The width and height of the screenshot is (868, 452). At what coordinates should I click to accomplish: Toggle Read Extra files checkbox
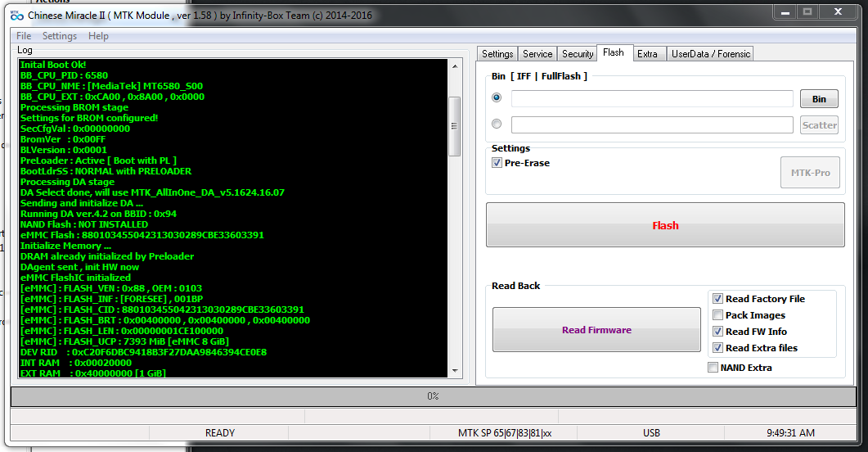click(x=717, y=348)
